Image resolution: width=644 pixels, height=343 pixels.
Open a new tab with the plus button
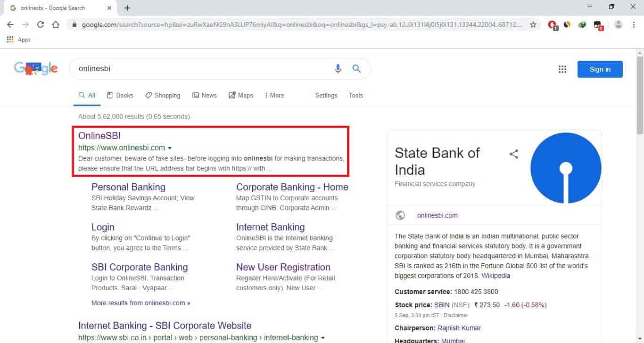127,8
